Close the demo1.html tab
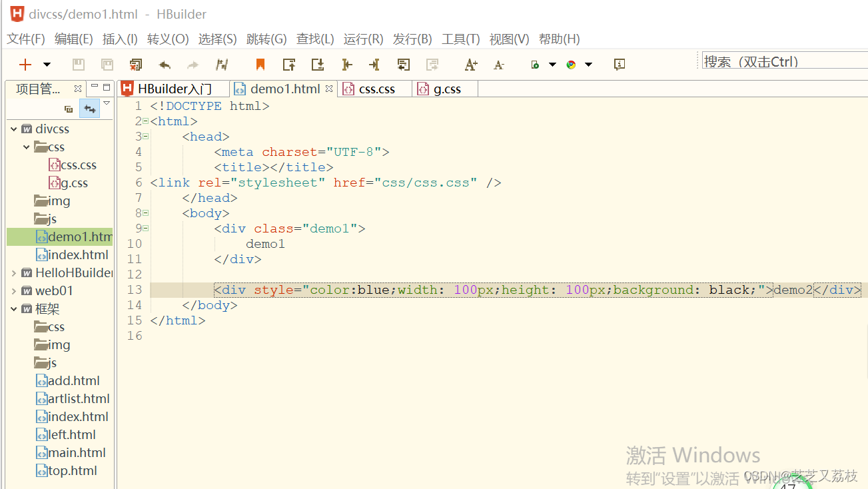The image size is (868, 489). 328,89
